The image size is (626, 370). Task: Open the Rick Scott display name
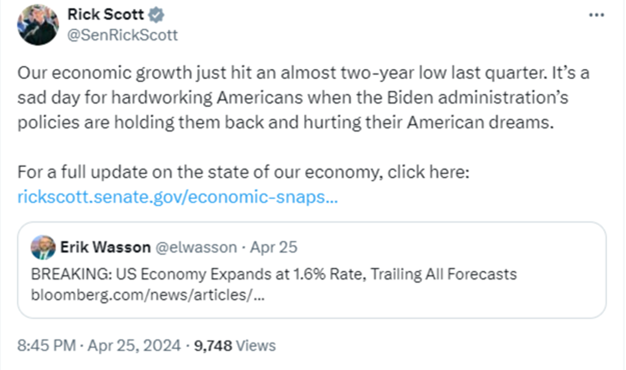pos(105,14)
